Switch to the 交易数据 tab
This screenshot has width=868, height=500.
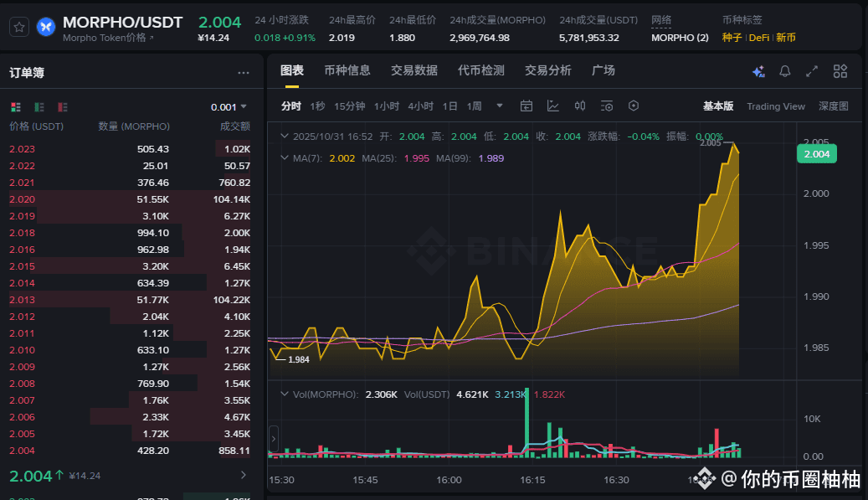coord(414,70)
